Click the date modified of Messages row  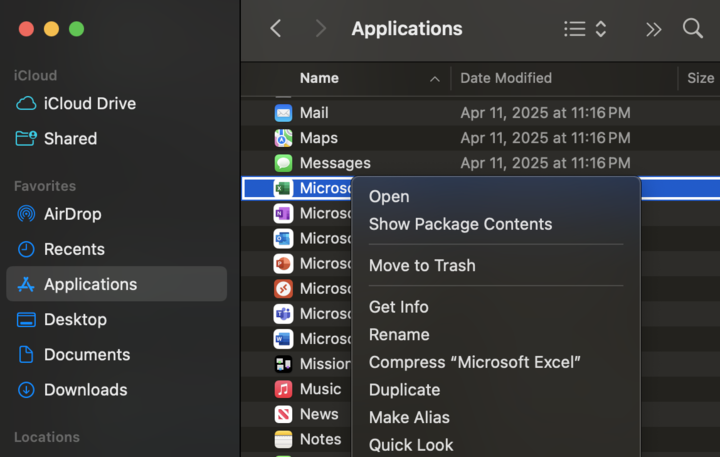(545, 163)
